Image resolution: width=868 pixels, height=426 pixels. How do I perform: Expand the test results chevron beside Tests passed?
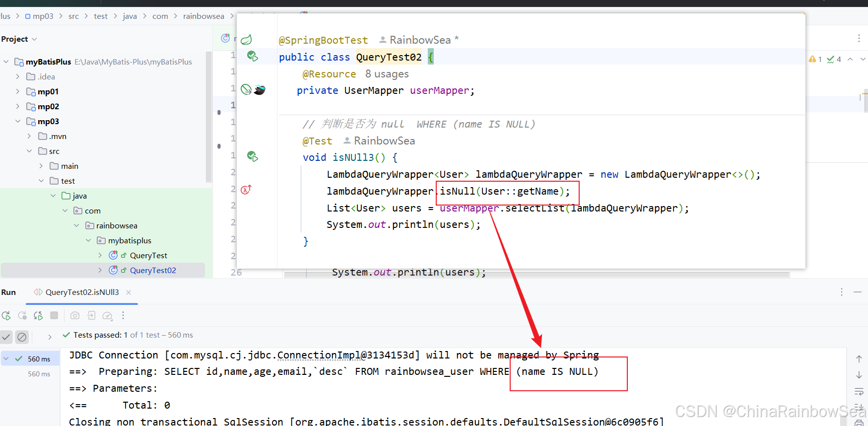50,337
